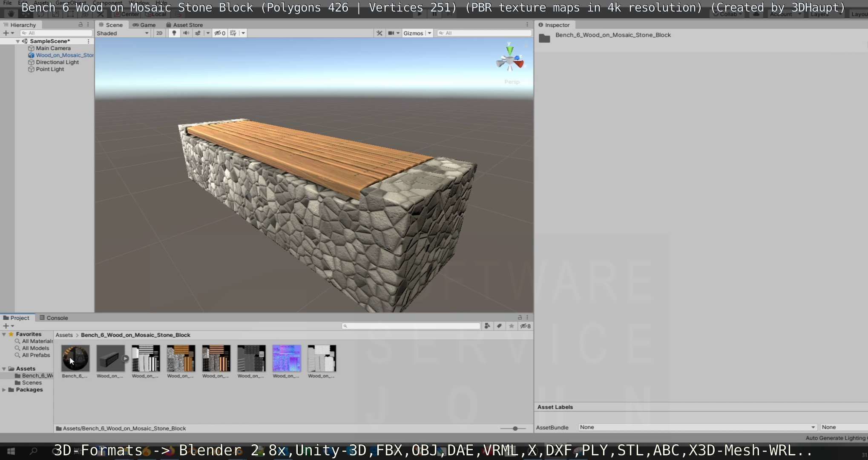The width and height of the screenshot is (868, 460).
Task: Open component editor tools wrench icon
Action: point(379,33)
